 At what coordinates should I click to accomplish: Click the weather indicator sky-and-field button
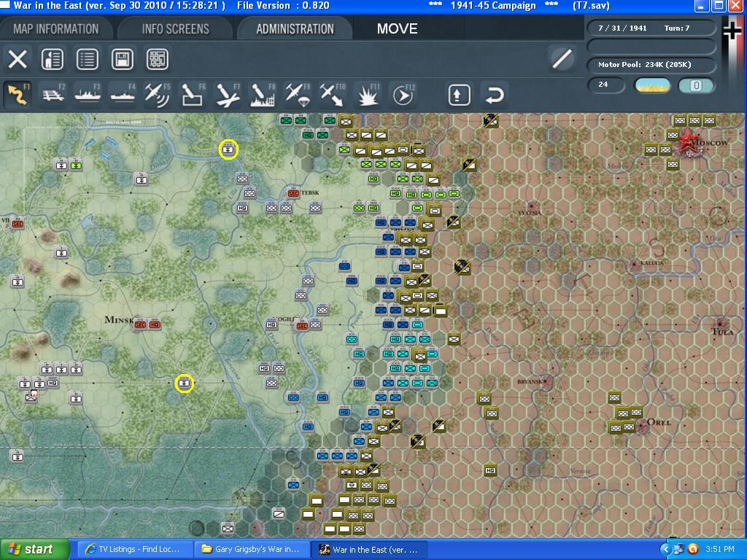[x=653, y=86]
